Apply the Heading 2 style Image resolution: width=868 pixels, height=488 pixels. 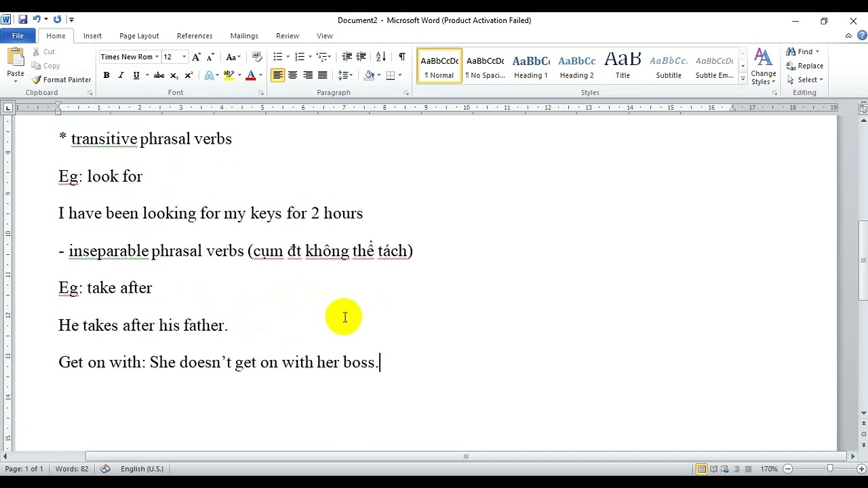point(577,66)
